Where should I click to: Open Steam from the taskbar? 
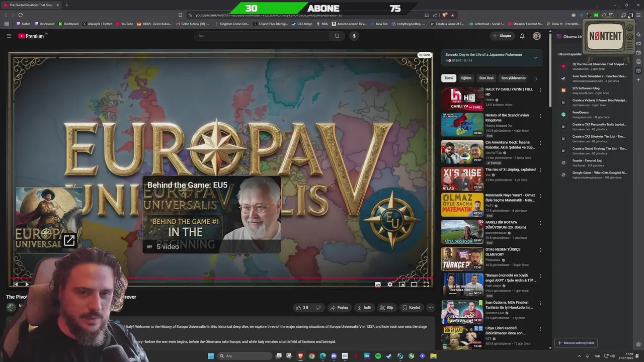click(x=389, y=356)
